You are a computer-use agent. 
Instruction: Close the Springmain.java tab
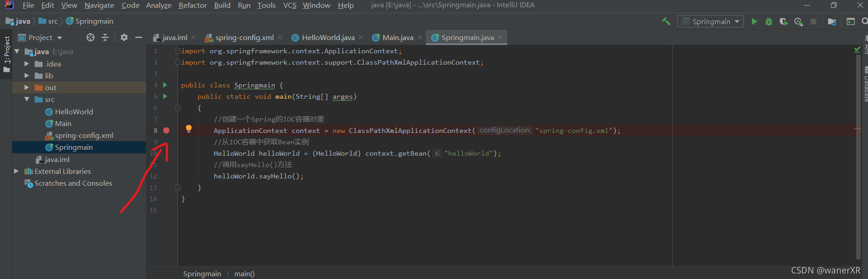pos(500,37)
